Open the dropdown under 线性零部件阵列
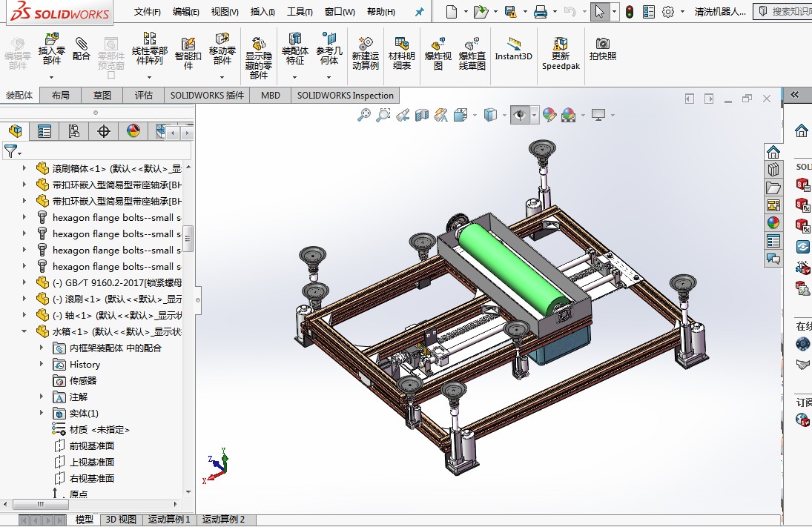The width and height of the screenshot is (812, 527). (x=149, y=77)
